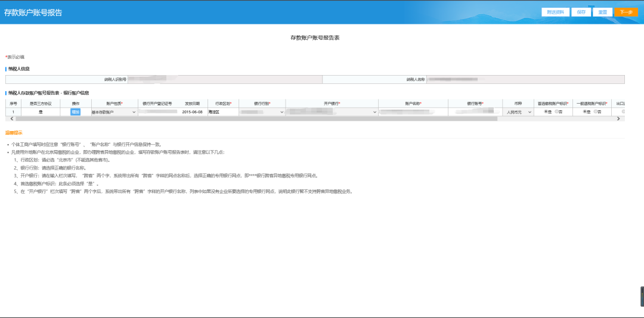The image size is (644, 318).
Task: Click the 序号 column header
Action: (x=13, y=104)
